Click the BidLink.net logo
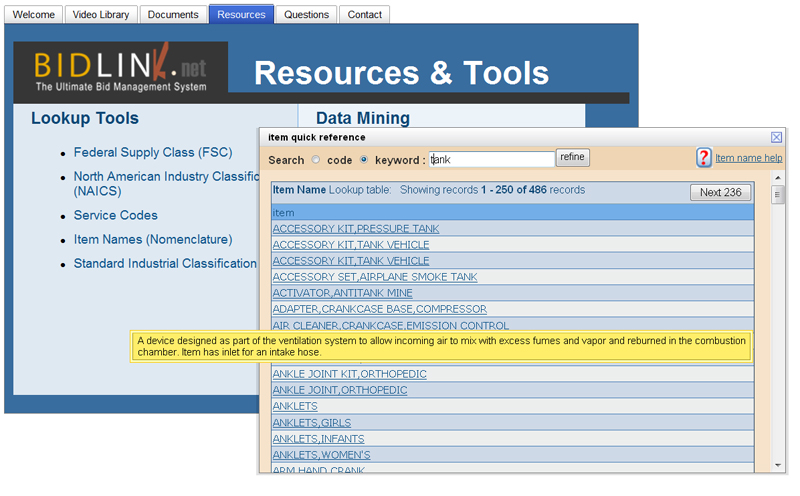 [x=120, y=72]
